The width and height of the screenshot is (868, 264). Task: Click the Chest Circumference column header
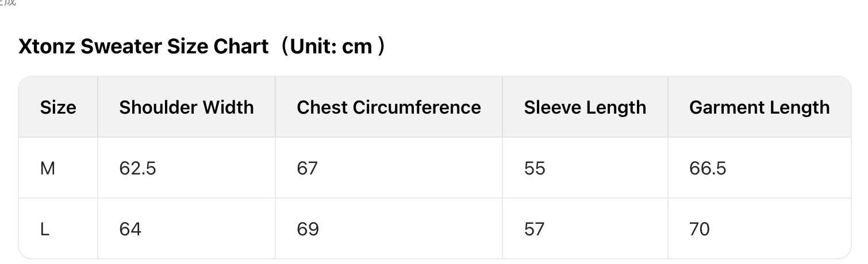(389, 107)
